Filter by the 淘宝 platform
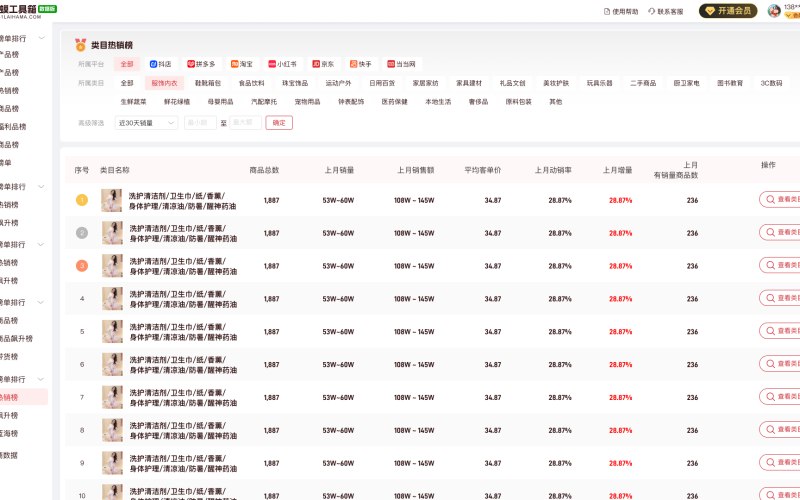Screen dimensions: 800x500 coord(242,64)
